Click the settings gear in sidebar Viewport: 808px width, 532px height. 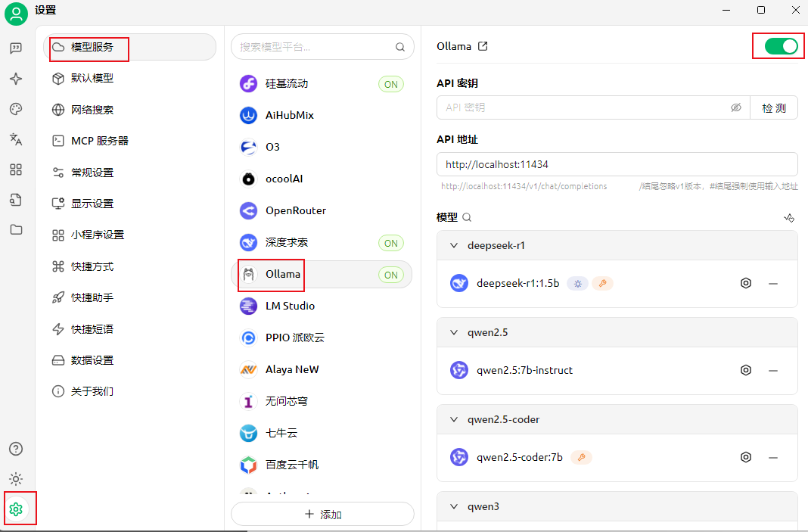16,509
